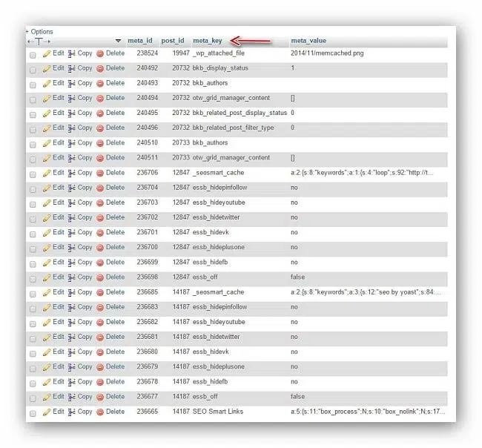Click the essb_hideplusone cell in row 236679
The image size is (482, 448).
[x=219, y=366]
